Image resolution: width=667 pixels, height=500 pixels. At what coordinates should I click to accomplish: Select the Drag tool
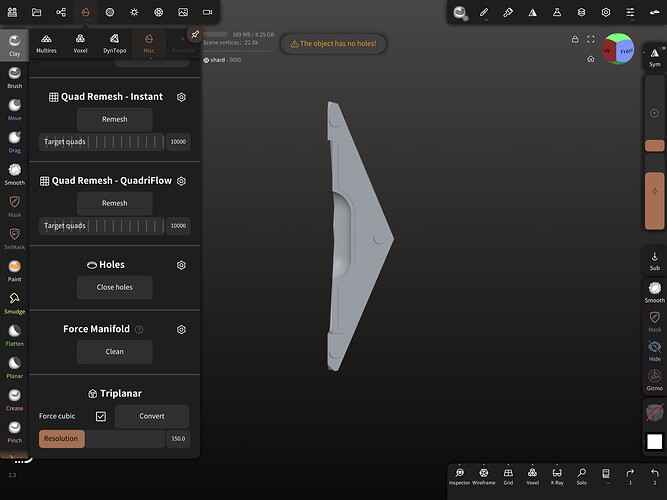(14, 142)
